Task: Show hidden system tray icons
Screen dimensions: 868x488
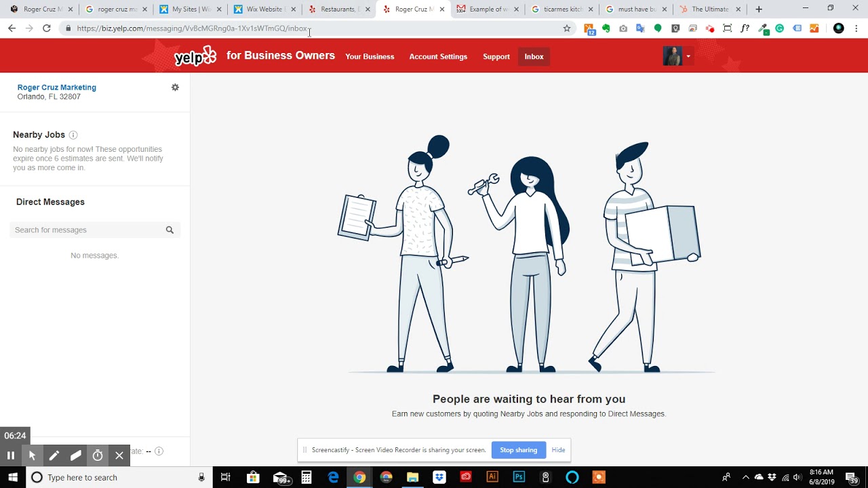Action: [x=745, y=477]
